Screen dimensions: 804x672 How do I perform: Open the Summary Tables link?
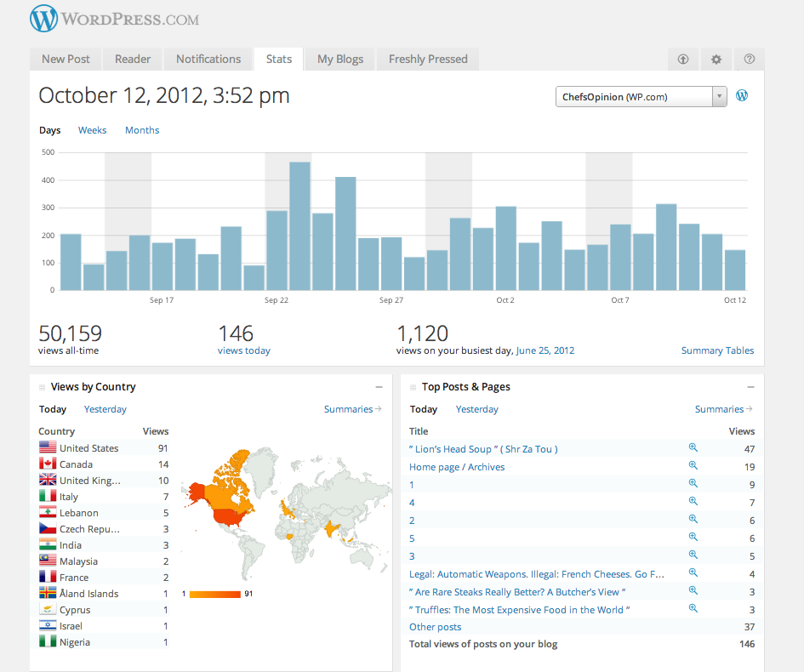[x=717, y=350]
